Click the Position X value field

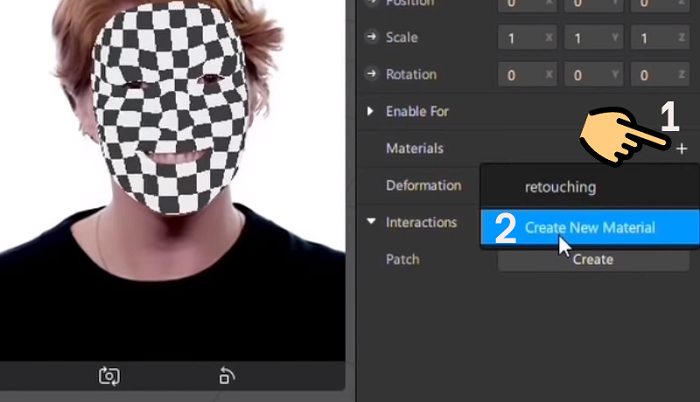[x=521, y=5]
